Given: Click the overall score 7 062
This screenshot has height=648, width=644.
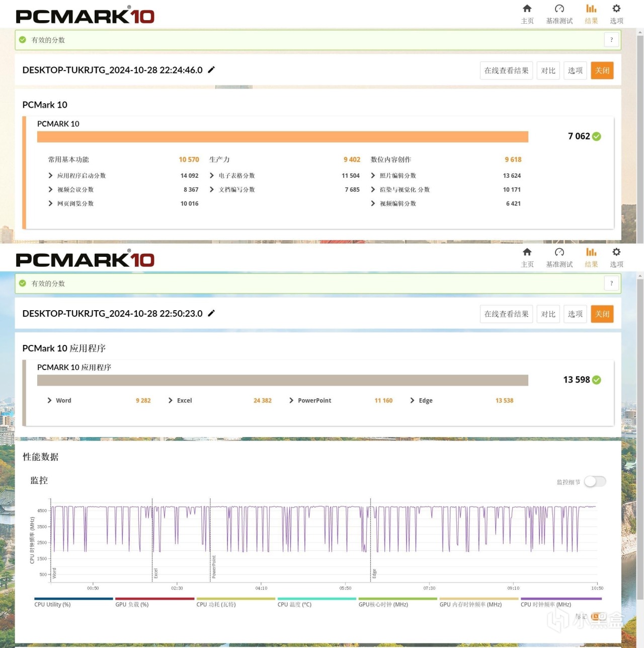Looking at the screenshot, I should tap(579, 136).
